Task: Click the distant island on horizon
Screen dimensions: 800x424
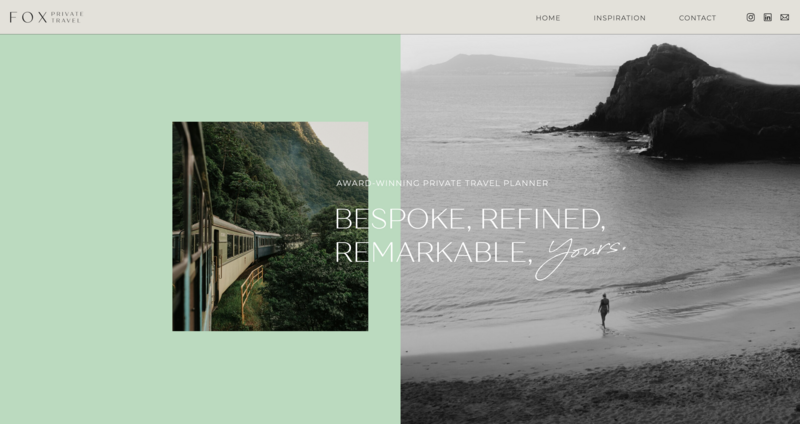Action: coord(510,65)
